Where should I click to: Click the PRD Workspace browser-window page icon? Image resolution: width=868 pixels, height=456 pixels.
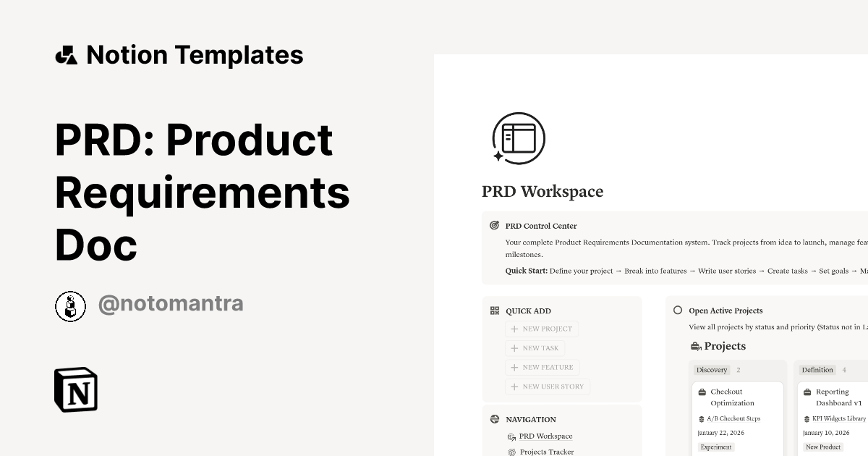click(517, 138)
